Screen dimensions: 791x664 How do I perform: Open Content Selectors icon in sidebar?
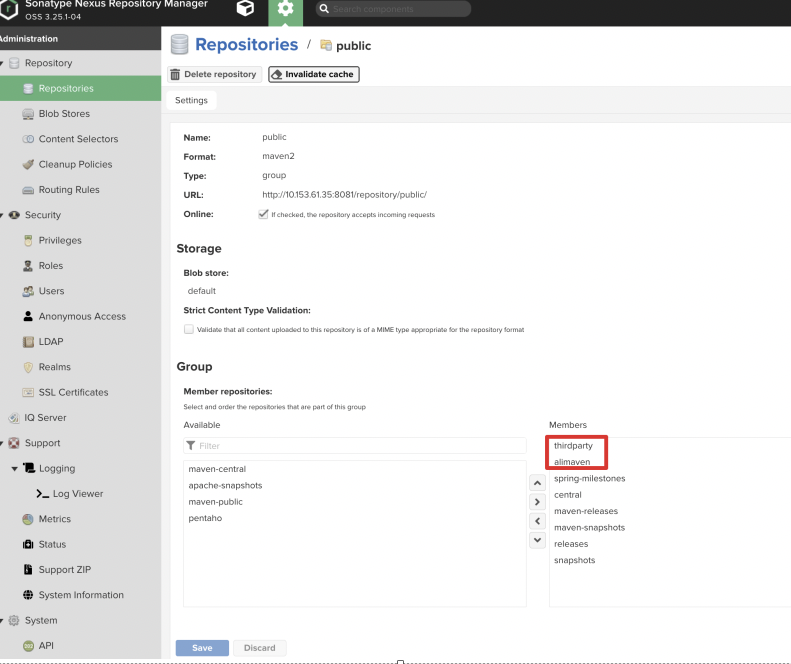point(28,139)
